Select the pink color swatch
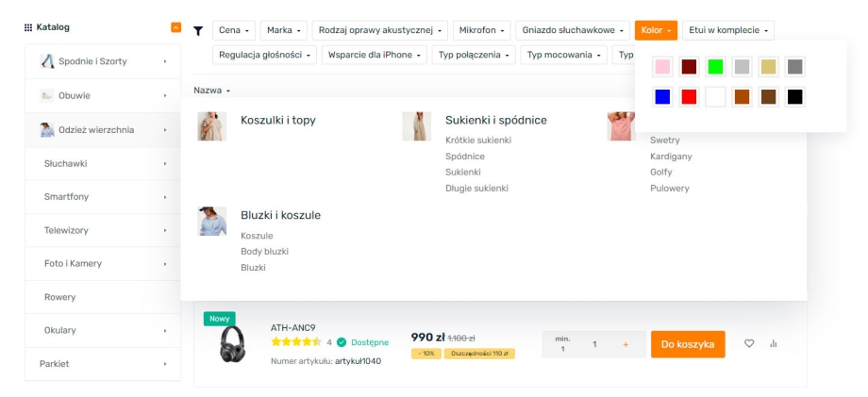 (x=662, y=67)
